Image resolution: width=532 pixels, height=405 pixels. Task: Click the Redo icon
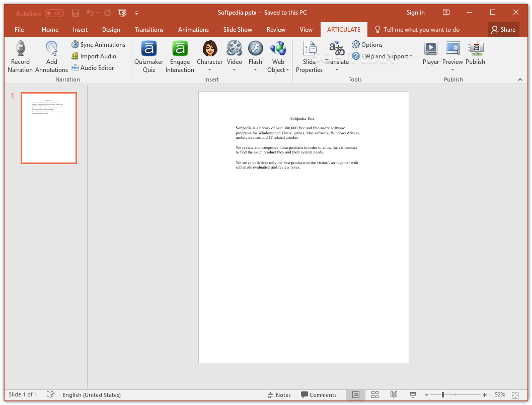pyautogui.click(x=108, y=13)
